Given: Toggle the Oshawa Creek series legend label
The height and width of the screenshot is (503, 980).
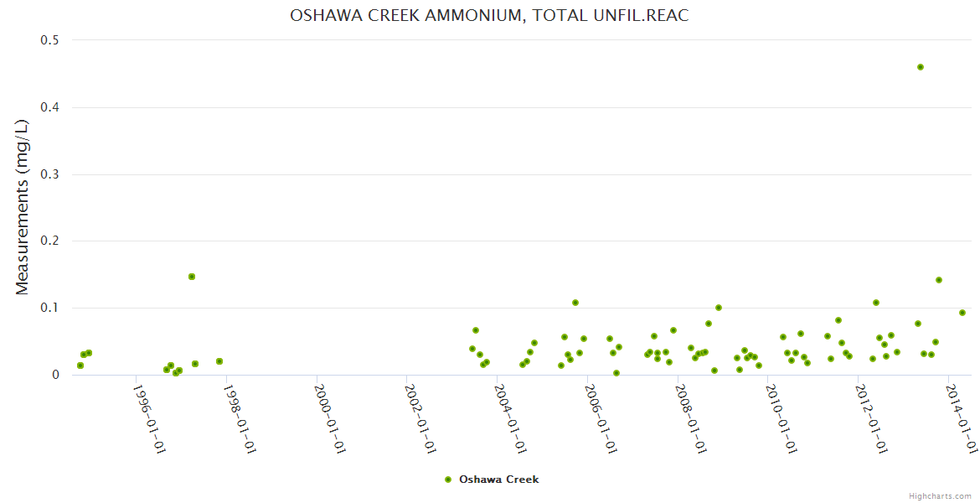Looking at the screenshot, I should point(498,480).
